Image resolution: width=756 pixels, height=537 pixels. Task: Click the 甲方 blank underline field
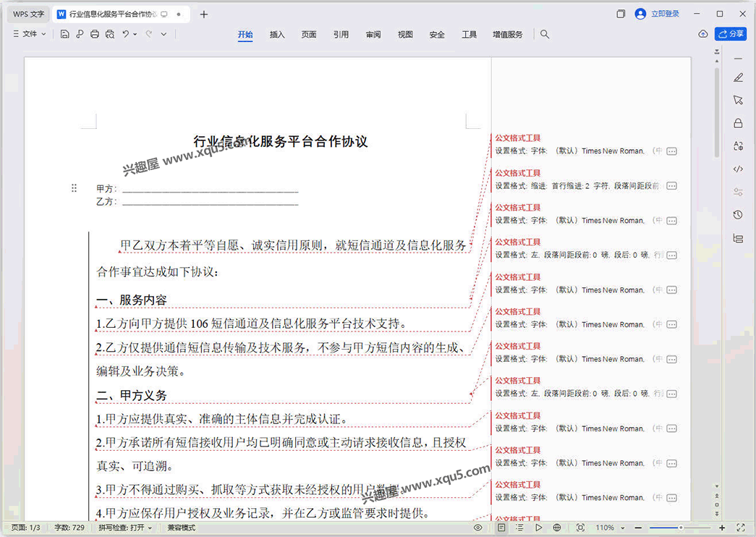pos(211,189)
